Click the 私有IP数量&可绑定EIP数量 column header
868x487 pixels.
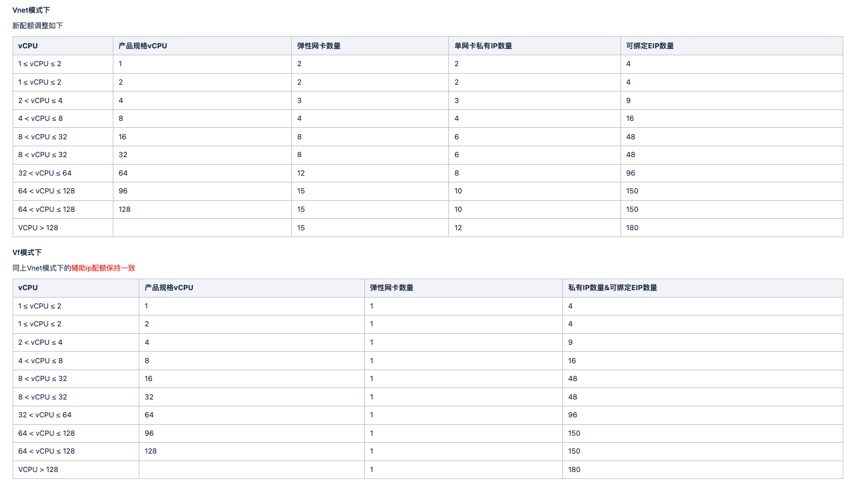(612, 288)
